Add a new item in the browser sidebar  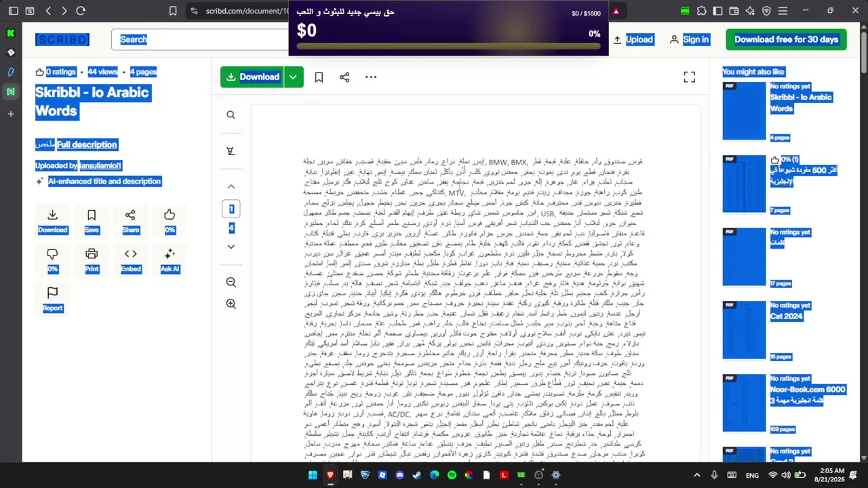tap(11, 114)
